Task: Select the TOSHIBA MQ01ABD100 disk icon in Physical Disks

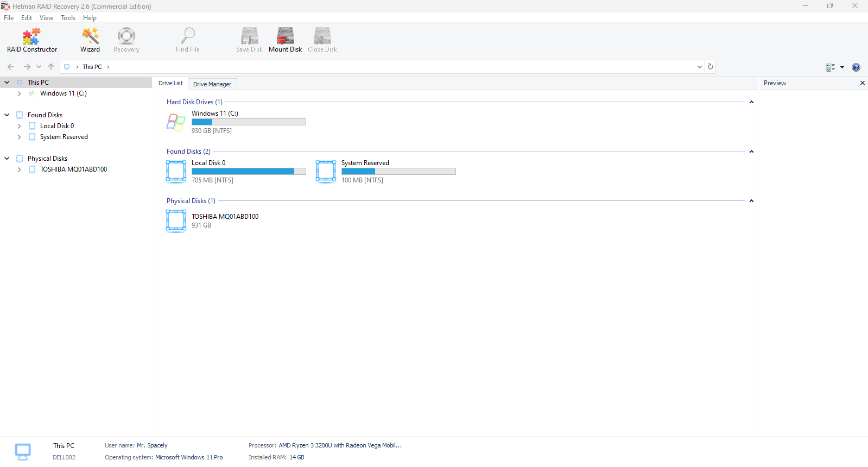Action: [x=176, y=221]
